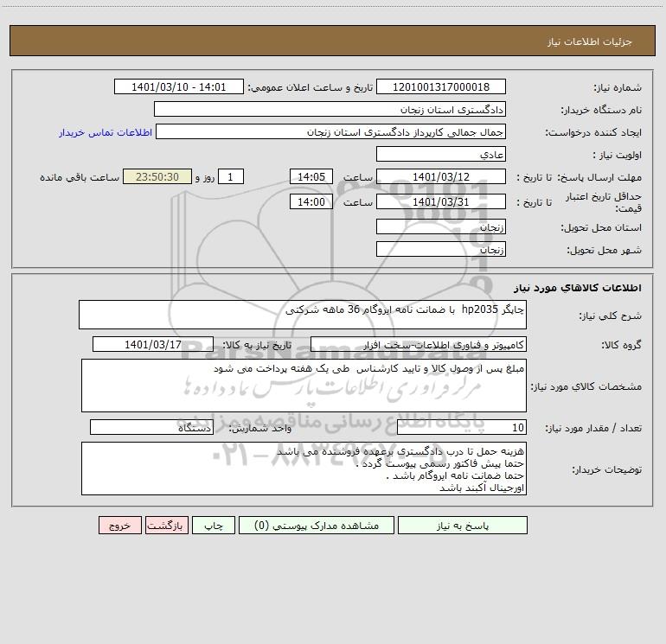Click the countdown timer 23:50:30

(x=157, y=176)
